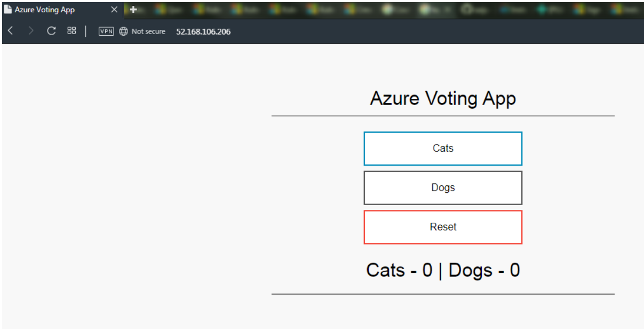
Task: Open site permissions from the globe dropdown
Action: (x=123, y=31)
